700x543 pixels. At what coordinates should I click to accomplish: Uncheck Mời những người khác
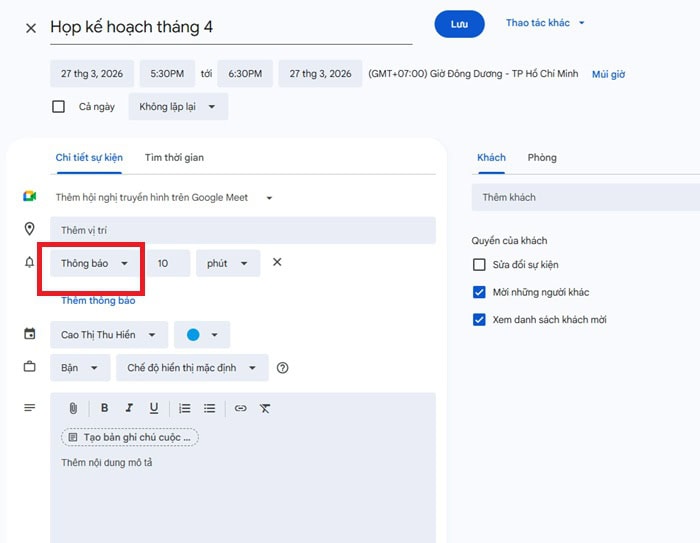[479, 292]
